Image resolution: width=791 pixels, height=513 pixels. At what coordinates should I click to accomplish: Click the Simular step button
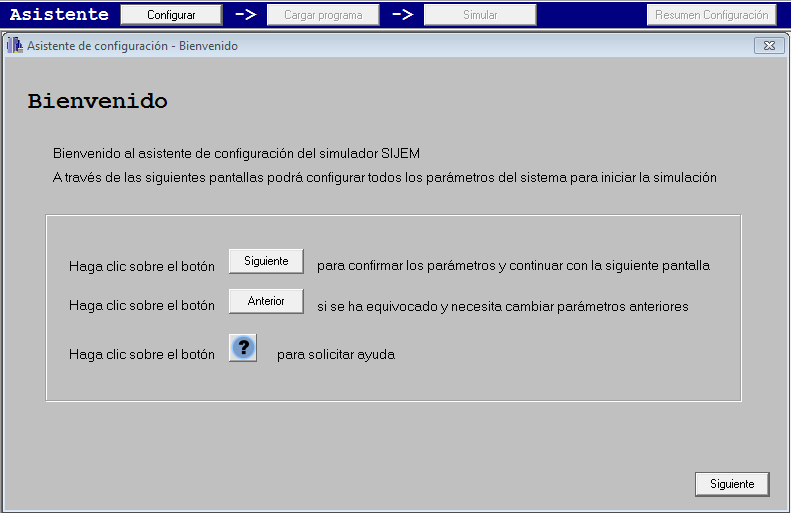(480, 15)
